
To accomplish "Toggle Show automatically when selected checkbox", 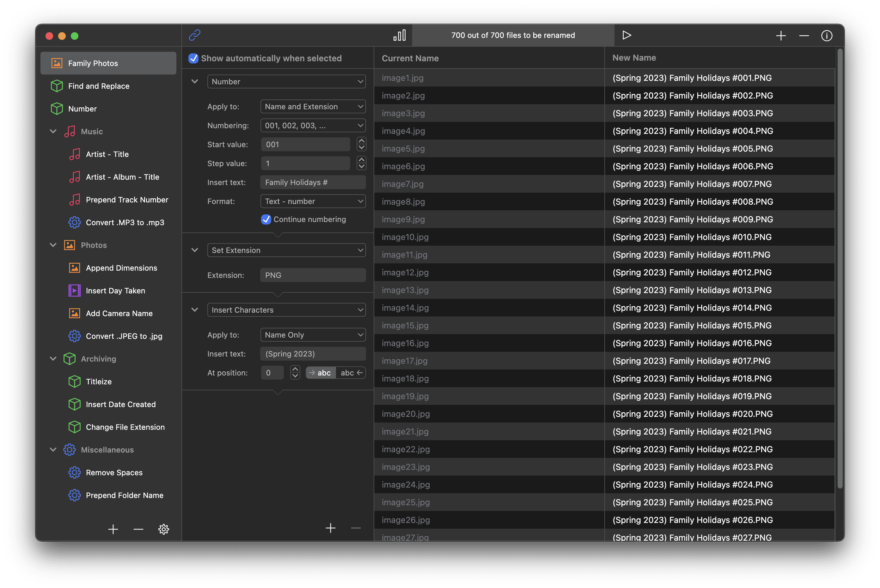I will pyautogui.click(x=194, y=58).
